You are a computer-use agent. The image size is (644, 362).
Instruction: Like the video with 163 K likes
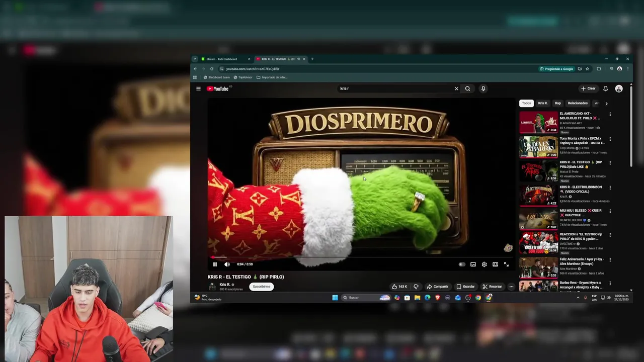[x=400, y=287]
